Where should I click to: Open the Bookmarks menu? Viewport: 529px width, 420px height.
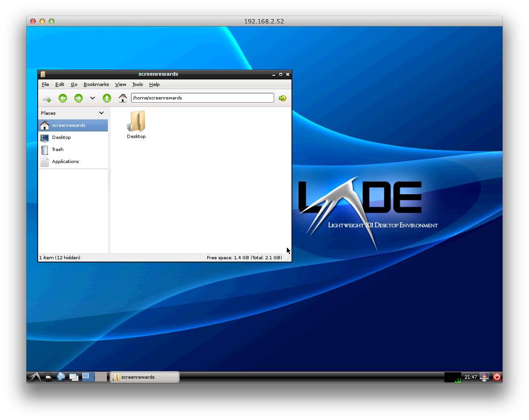pyautogui.click(x=96, y=84)
